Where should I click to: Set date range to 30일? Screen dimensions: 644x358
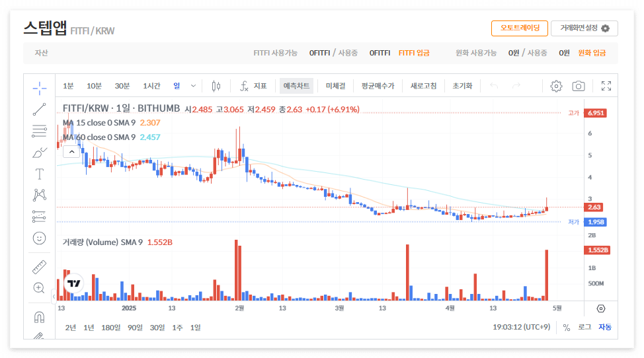157,328
